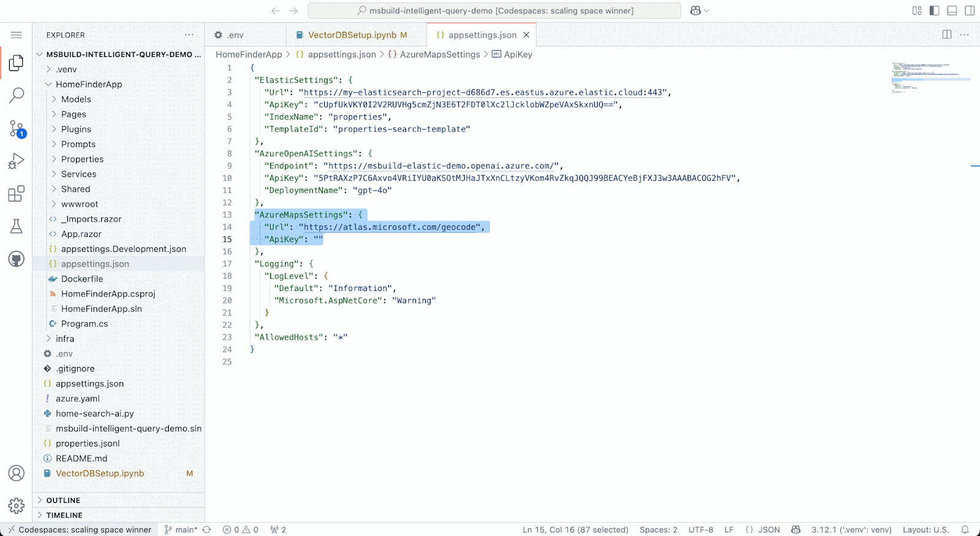Click the Accounts icon
Viewport: 980px width, 536px height.
(17, 473)
